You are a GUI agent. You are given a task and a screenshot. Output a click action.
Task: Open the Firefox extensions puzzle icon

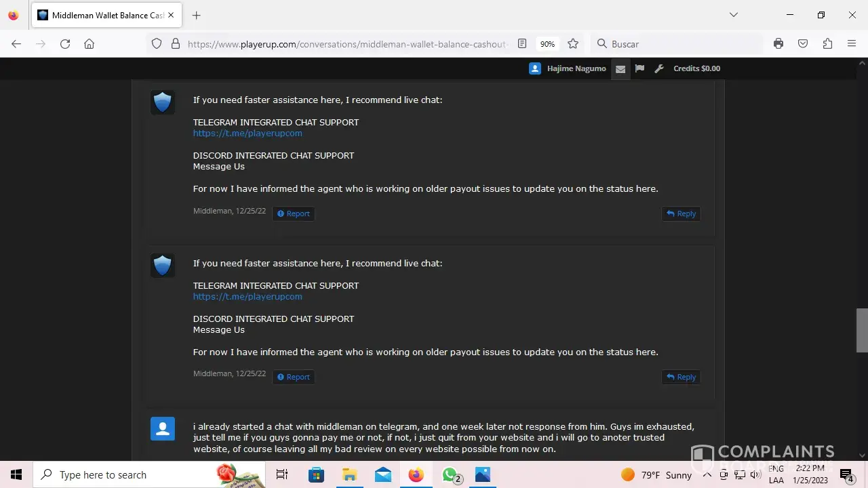click(x=827, y=44)
